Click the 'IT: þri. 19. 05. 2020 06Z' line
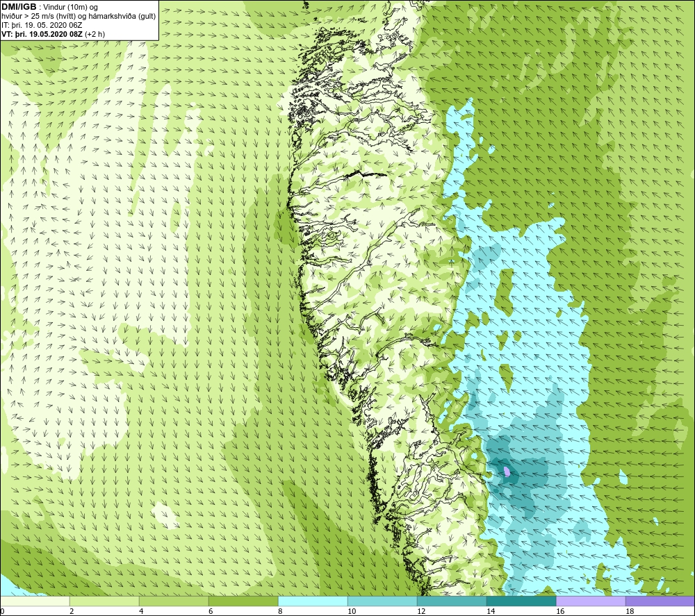695x616 pixels. click(x=42, y=25)
